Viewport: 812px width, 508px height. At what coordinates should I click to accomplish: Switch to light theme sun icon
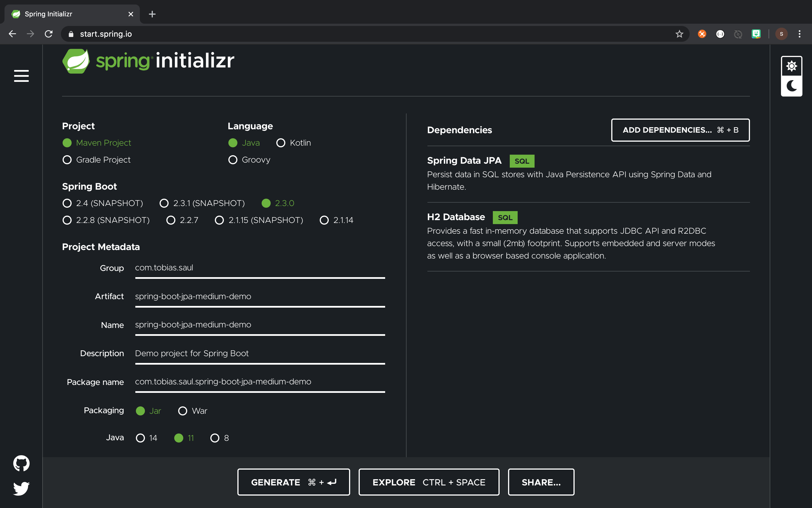coord(791,66)
